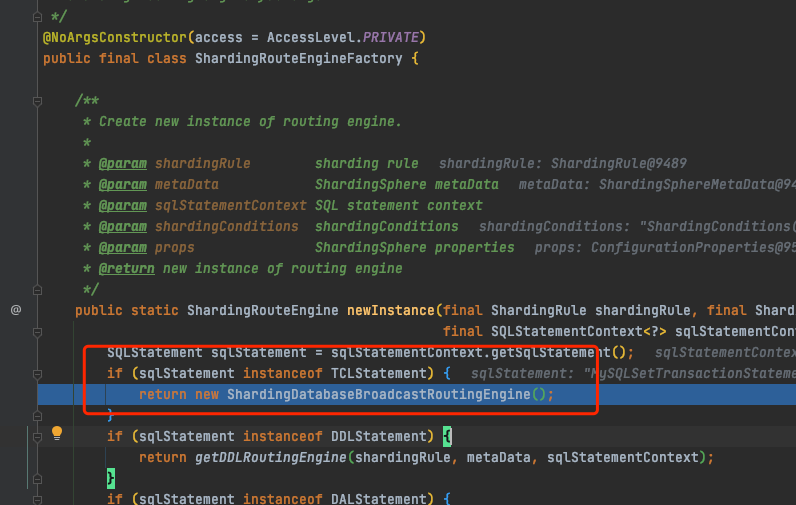Screen dimensions: 796x505
Task: Toggle fold marker at */ above newInstance method
Action: tap(37, 290)
